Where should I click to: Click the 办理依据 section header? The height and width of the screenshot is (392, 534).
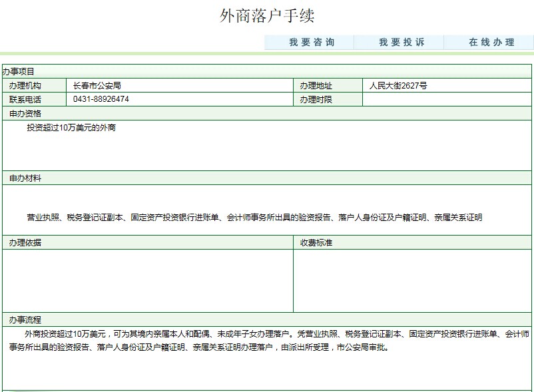[148, 243]
